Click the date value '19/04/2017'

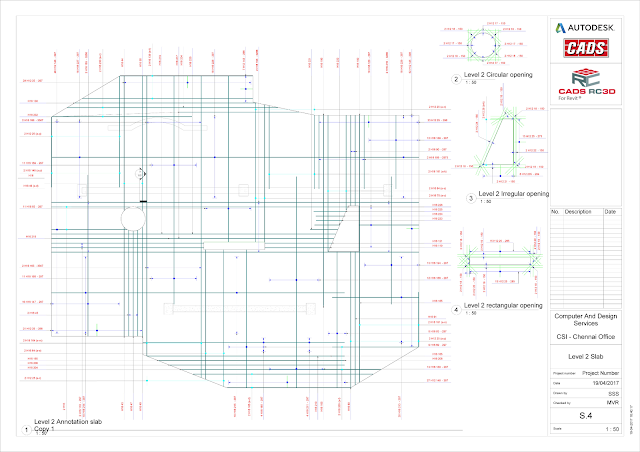(606, 383)
